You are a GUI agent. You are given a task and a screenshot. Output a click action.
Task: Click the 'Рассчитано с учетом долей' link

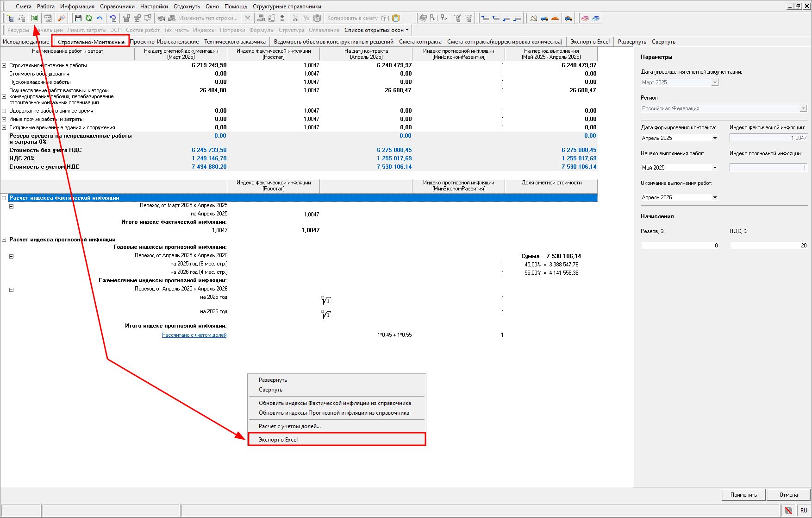point(194,335)
